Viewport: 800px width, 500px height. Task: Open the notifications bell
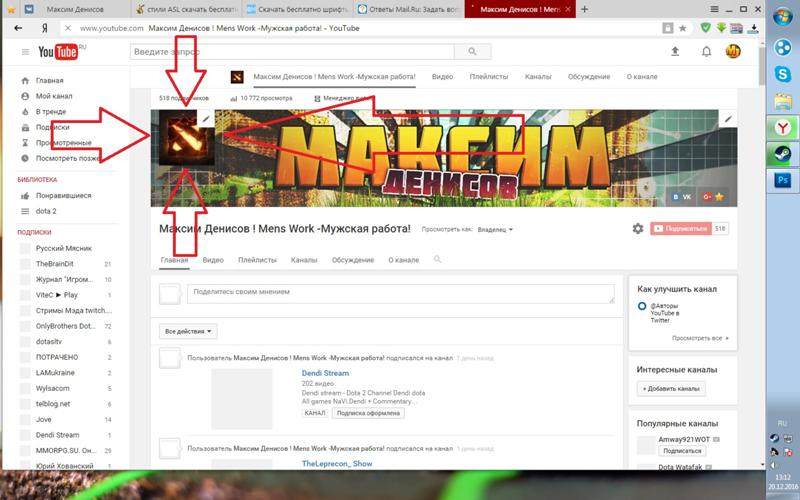click(x=706, y=52)
